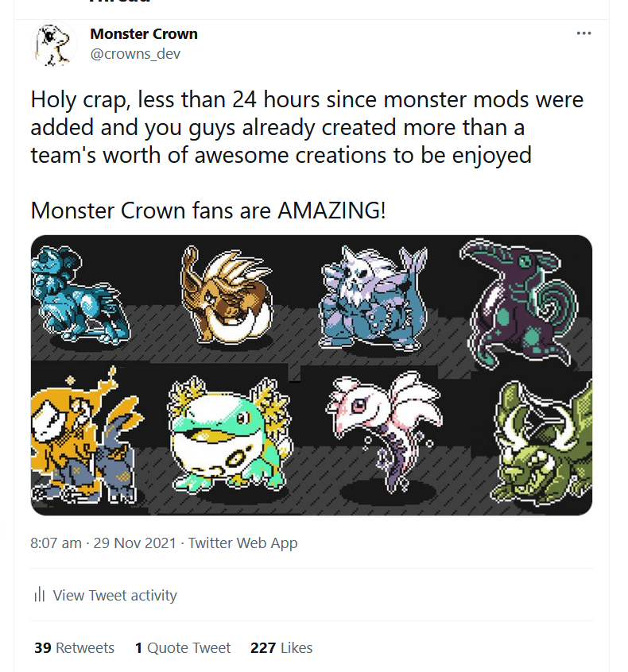Select the brown horned monster sprite

point(225,289)
